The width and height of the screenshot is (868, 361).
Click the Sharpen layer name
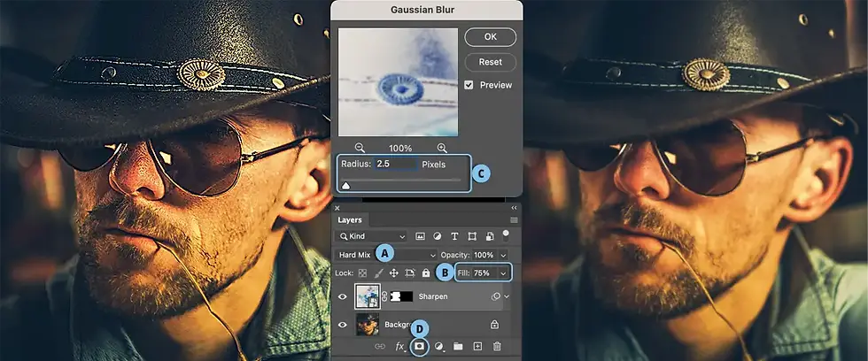[x=433, y=297]
